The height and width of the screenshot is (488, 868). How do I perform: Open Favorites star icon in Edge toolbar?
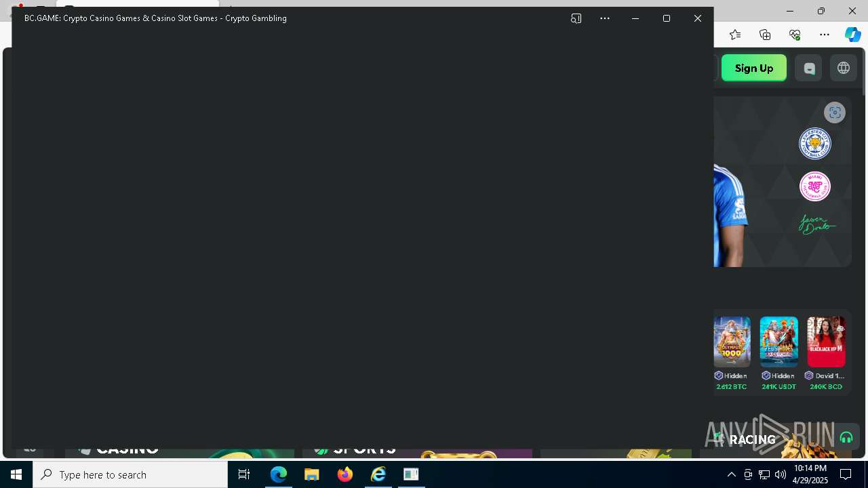coord(735,35)
